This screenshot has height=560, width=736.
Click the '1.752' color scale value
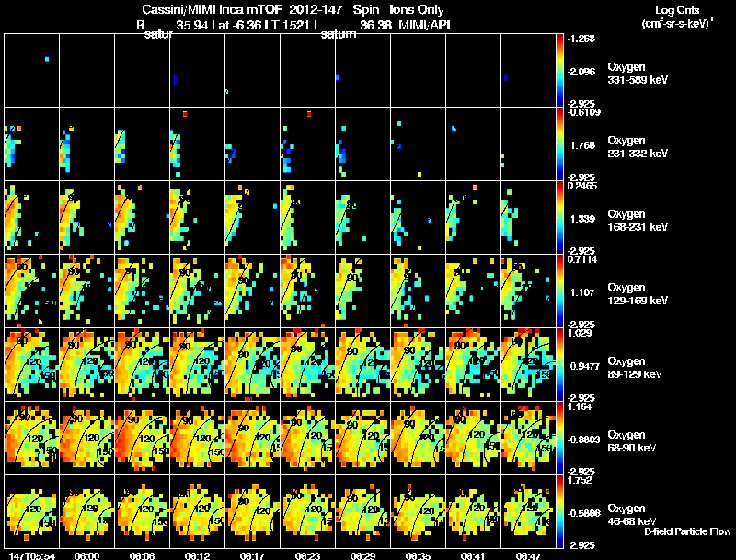click(x=580, y=480)
